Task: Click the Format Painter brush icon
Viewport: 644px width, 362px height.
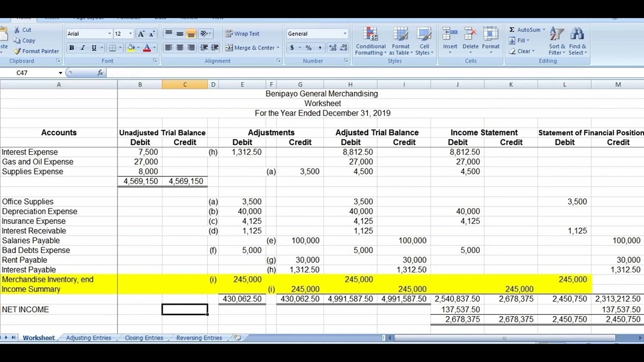Action: click(17, 51)
